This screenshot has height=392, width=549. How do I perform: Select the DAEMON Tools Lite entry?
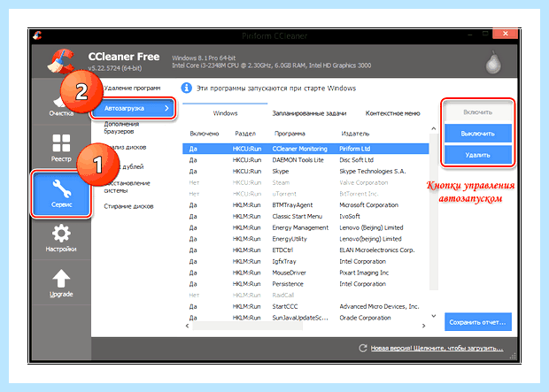[305, 160]
